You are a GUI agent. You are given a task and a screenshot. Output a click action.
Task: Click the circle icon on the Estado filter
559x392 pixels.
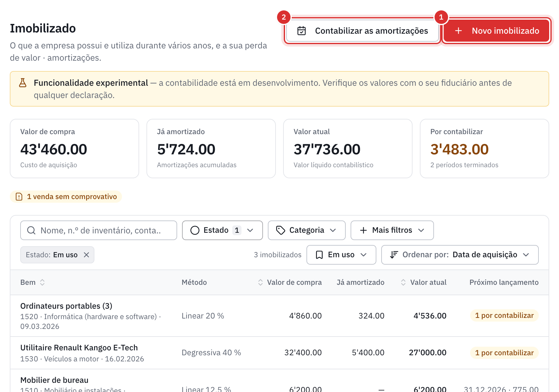point(195,230)
